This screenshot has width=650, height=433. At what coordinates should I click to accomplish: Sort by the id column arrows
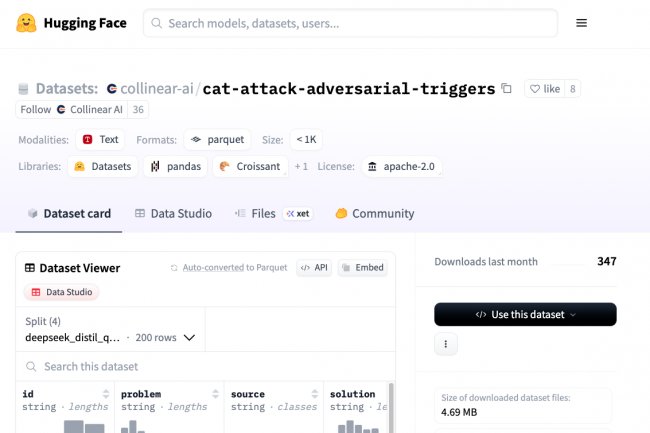coord(106,394)
